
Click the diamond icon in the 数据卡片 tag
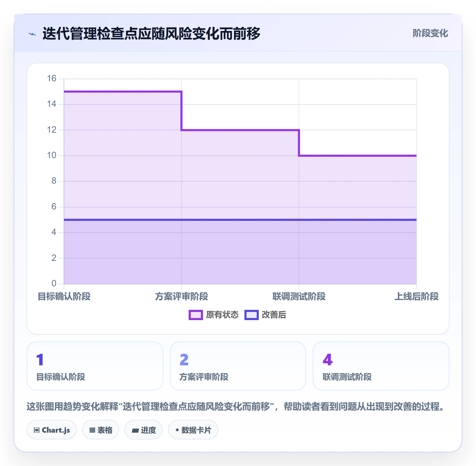pos(177,430)
